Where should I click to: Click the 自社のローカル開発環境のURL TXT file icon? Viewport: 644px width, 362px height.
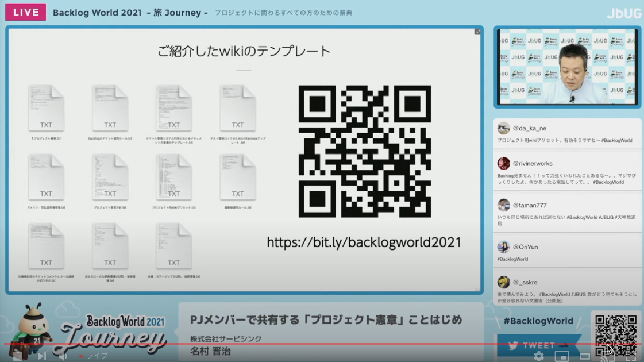(110, 246)
